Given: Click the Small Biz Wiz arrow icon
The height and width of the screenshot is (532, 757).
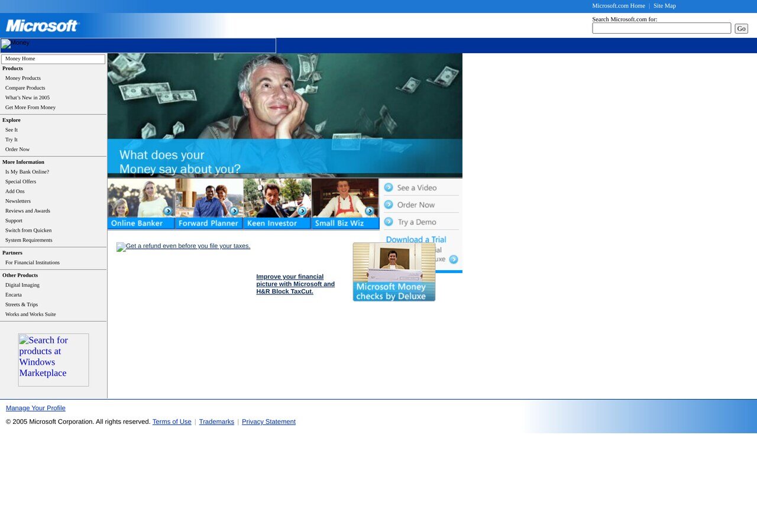Looking at the screenshot, I should point(370,211).
